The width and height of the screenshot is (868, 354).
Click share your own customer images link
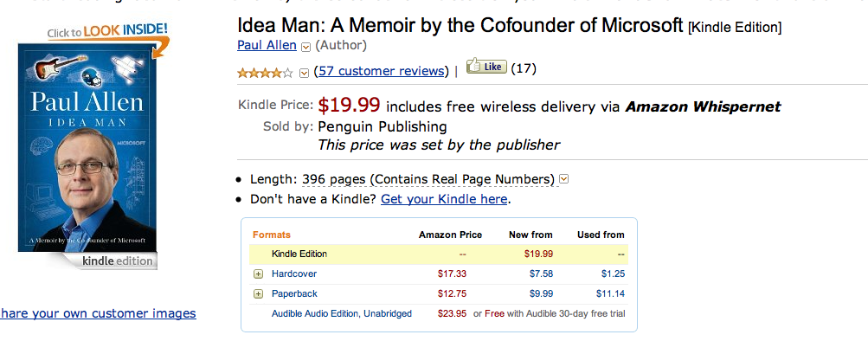pos(98,313)
